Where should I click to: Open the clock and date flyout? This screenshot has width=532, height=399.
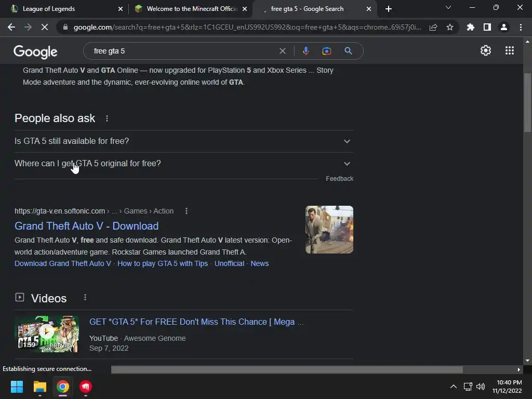(507, 387)
